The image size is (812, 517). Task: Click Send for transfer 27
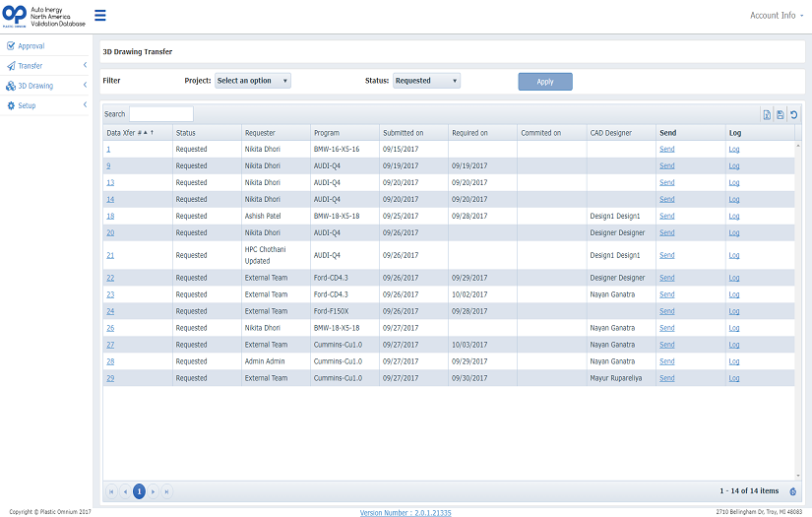tap(667, 345)
